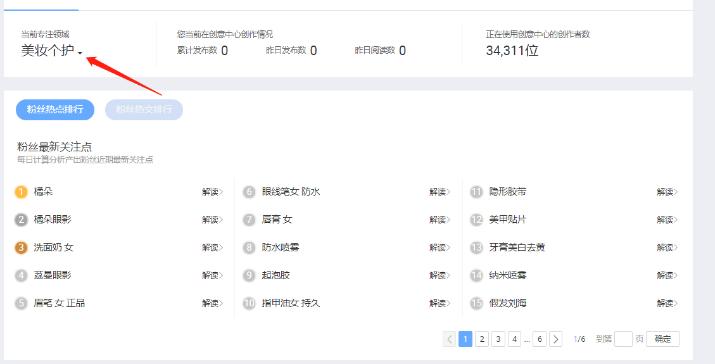Image resolution: width=715 pixels, height=364 pixels.
Task: Confirm page jump with 确定 button
Action: click(x=663, y=339)
